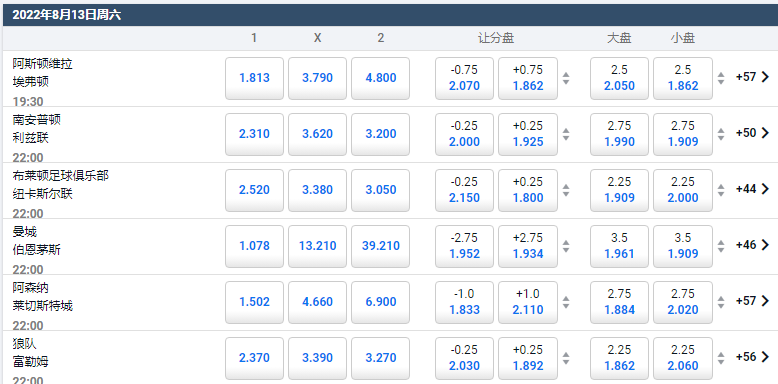Change handicap line stepper for 阿森纳 match
The width and height of the screenshot is (778, 384).
point(566,303)
